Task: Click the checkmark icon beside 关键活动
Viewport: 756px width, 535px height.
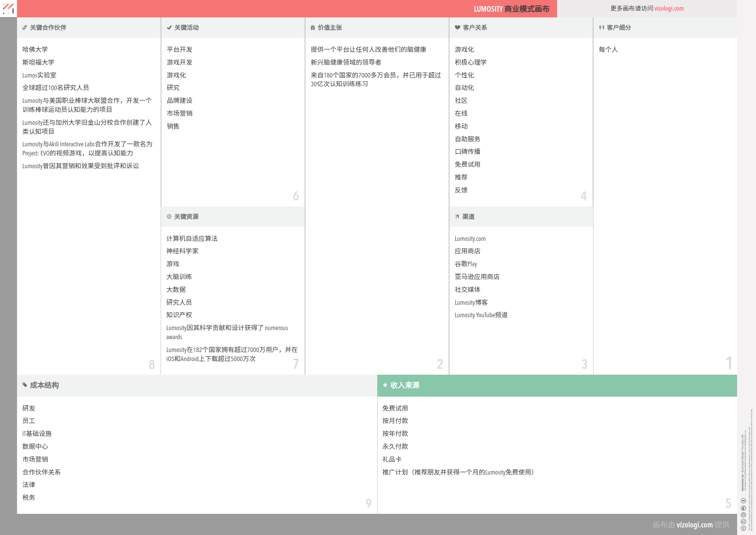Action: [x=169, y=28]
